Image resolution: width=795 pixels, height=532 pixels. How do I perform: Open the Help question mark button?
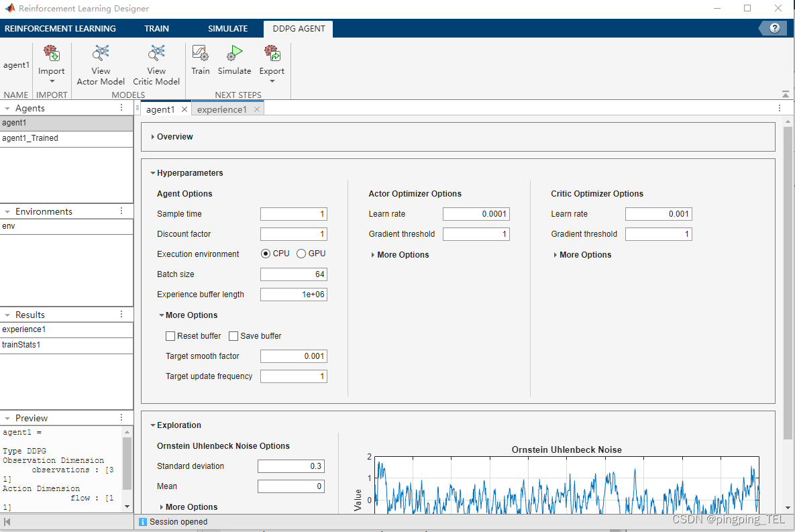774,28
